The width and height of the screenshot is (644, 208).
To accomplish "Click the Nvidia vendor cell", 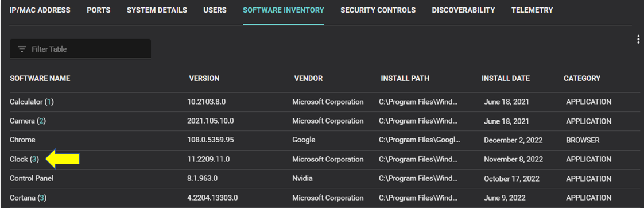I will [x=302, y=178].
